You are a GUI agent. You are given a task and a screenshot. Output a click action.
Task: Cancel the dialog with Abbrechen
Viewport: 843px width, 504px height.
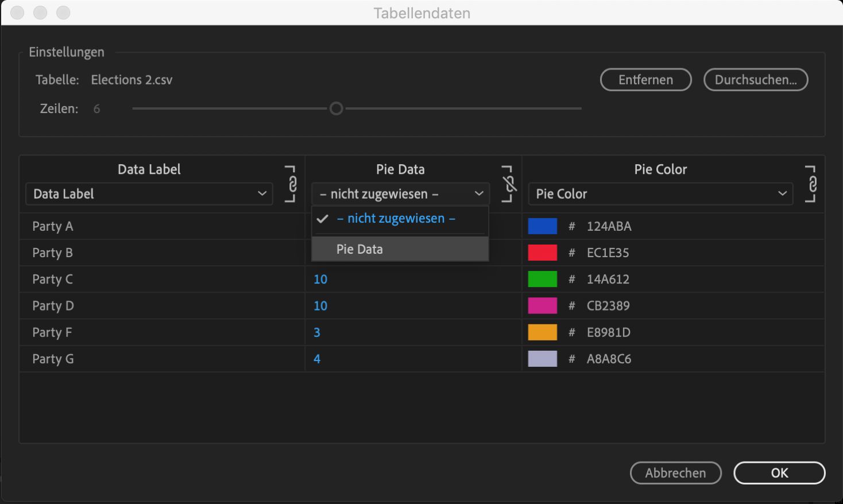coord(675,473)
